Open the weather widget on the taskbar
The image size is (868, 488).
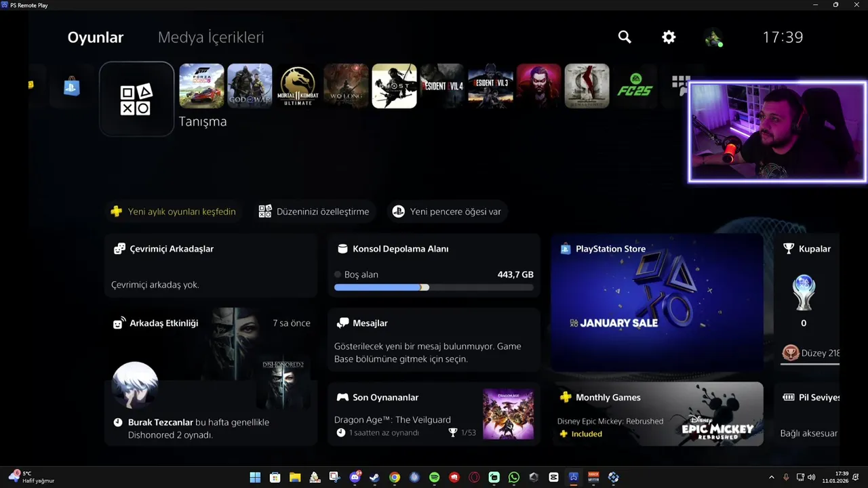click(x=31, y=477)
